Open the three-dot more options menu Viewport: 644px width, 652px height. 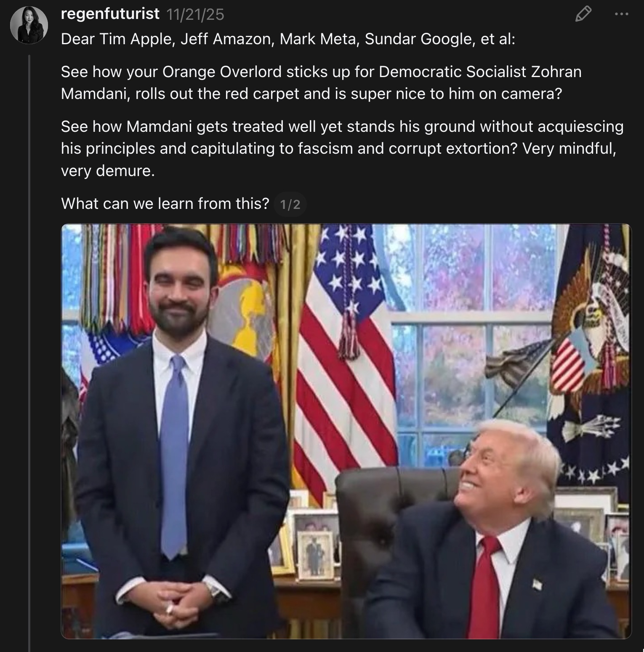tap(621, 14)
